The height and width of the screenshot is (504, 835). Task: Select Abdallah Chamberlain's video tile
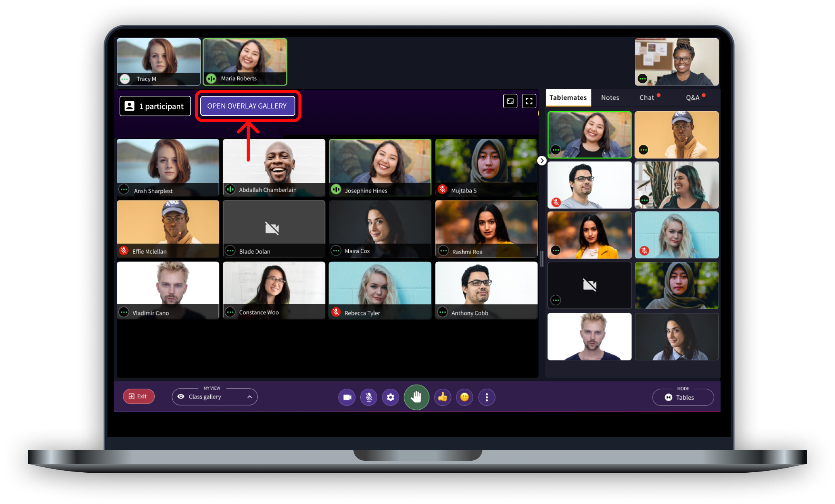tap(274, 167)
